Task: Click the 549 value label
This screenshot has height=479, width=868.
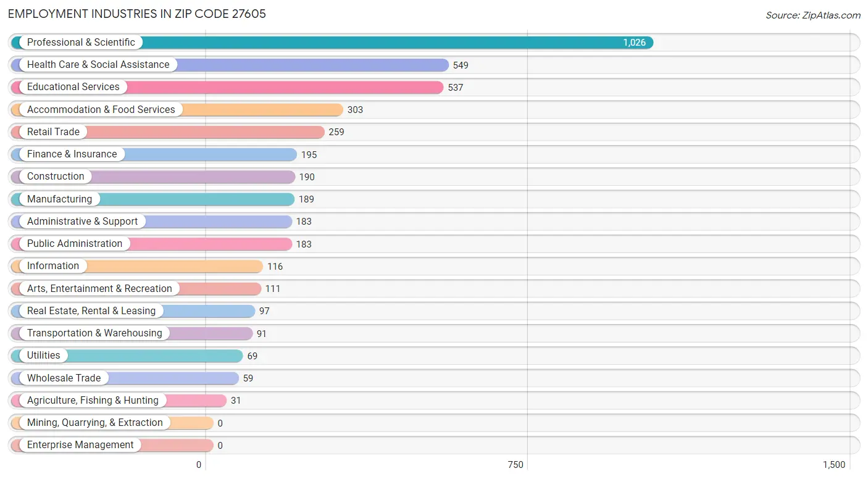Action: tap(461, 65)
